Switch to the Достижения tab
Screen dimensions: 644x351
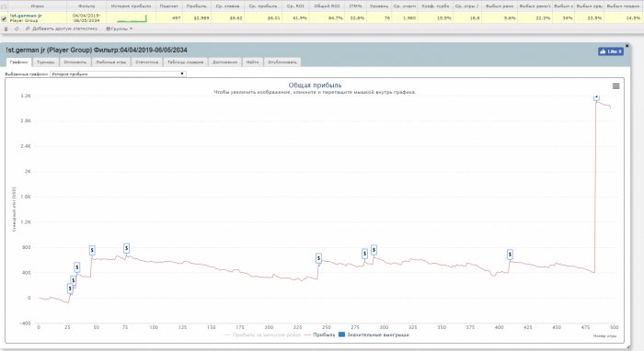click(x=224, y=62)
